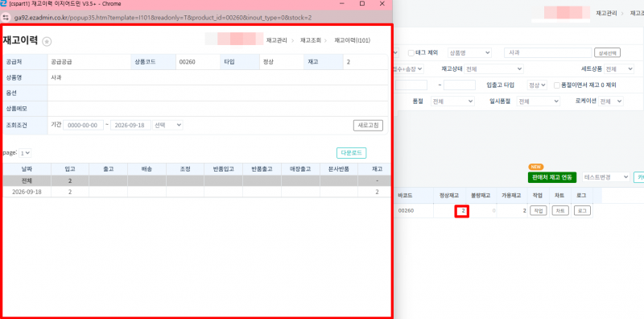The height and width of the screenshot is (319, 644).
Task: Focus the start date field 0000-00-00
Action: [83, 125]
